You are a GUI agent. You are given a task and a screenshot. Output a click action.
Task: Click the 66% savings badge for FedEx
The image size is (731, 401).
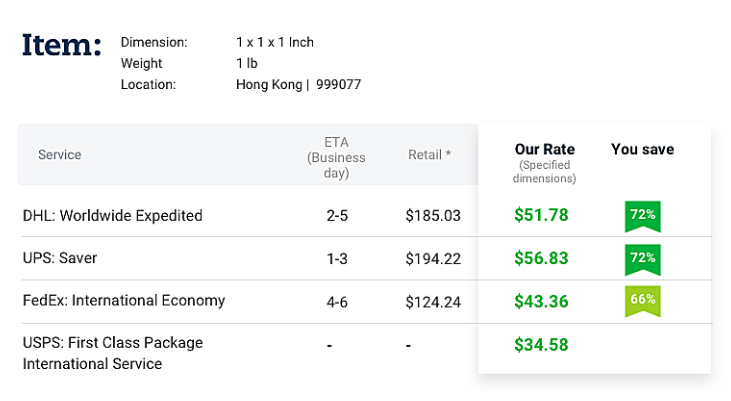(x=642, y=301)
